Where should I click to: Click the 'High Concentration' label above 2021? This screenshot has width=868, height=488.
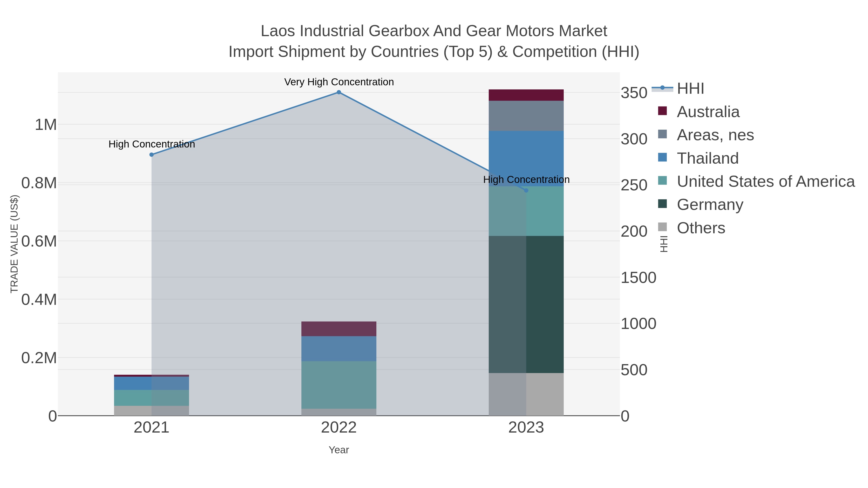[152, 144]
